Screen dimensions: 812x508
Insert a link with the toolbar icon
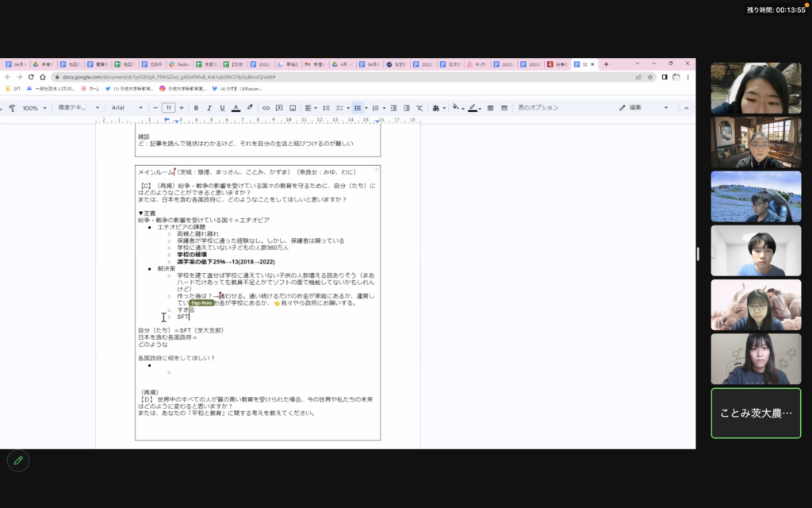[266, 108]
